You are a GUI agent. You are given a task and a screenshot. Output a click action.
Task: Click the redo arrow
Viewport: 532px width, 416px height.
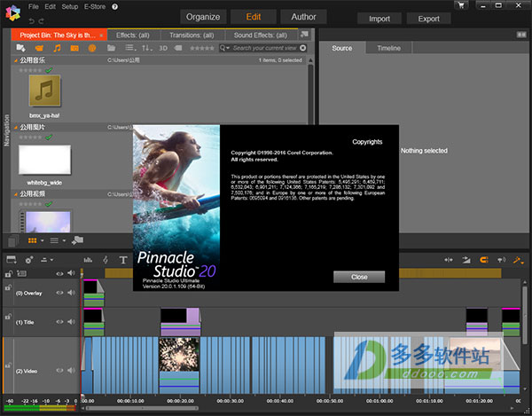coord(42,21)
